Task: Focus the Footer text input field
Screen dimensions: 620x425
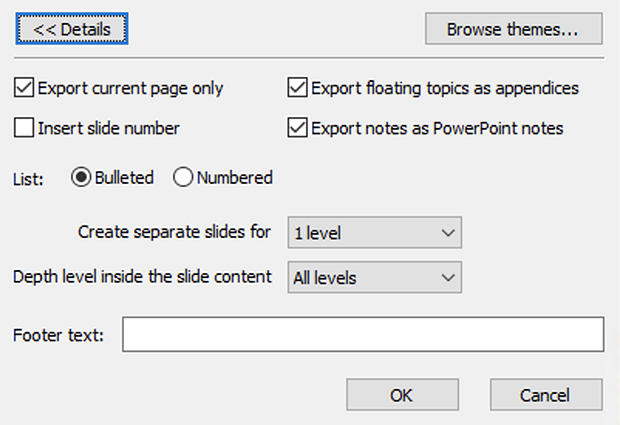Action: (x=363, y=335)
